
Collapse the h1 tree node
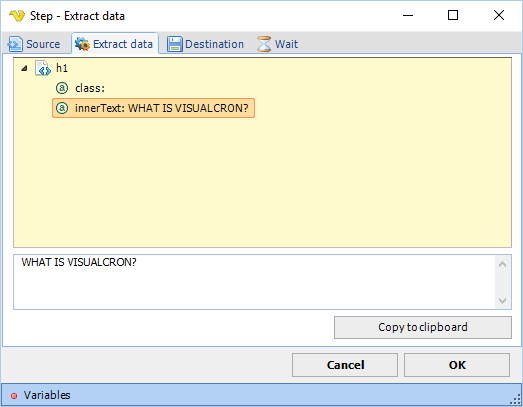(x=24, y=69)
